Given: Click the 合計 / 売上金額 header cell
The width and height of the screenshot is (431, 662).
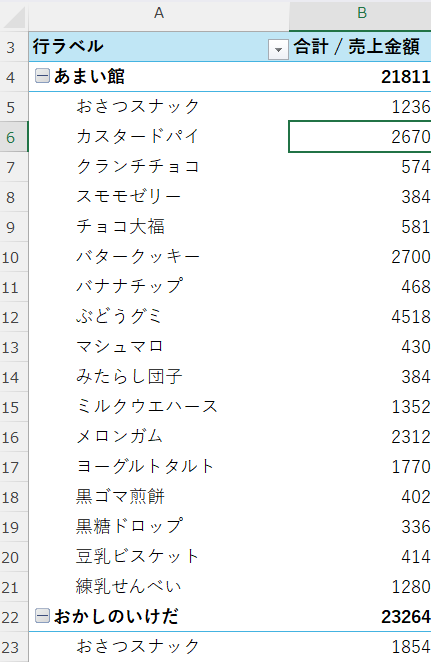Looking at the screenshot, I should point(360,46).
